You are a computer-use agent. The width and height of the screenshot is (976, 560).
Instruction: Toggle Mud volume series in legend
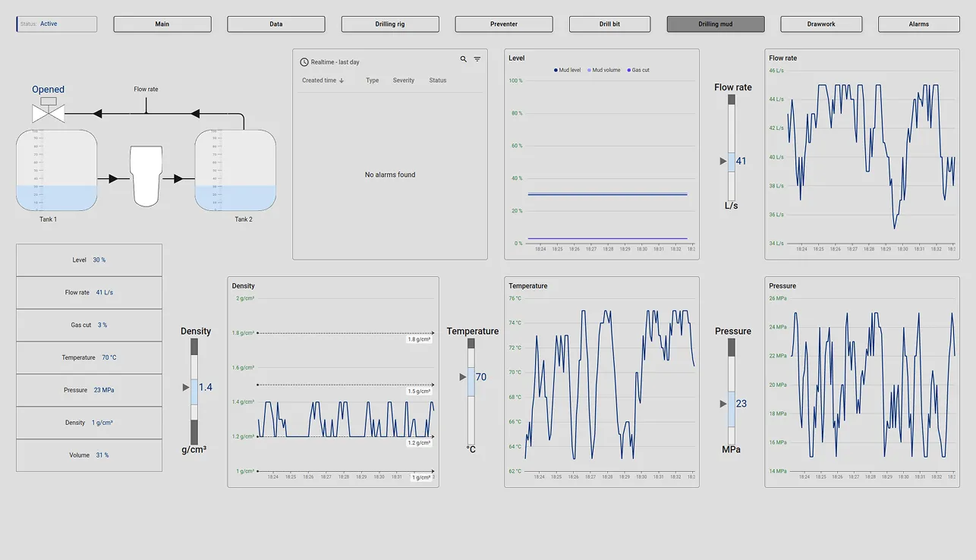click(x=605, y=70)
